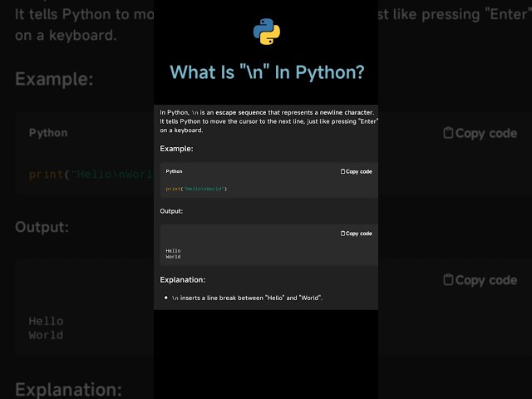Click the print("Hello\nWorld") code line
The width and height of the screenshot is (532, 399).
pos(196,189)
